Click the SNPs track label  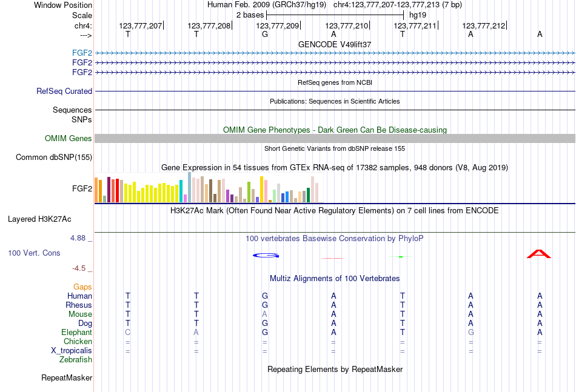click(82, 119)
